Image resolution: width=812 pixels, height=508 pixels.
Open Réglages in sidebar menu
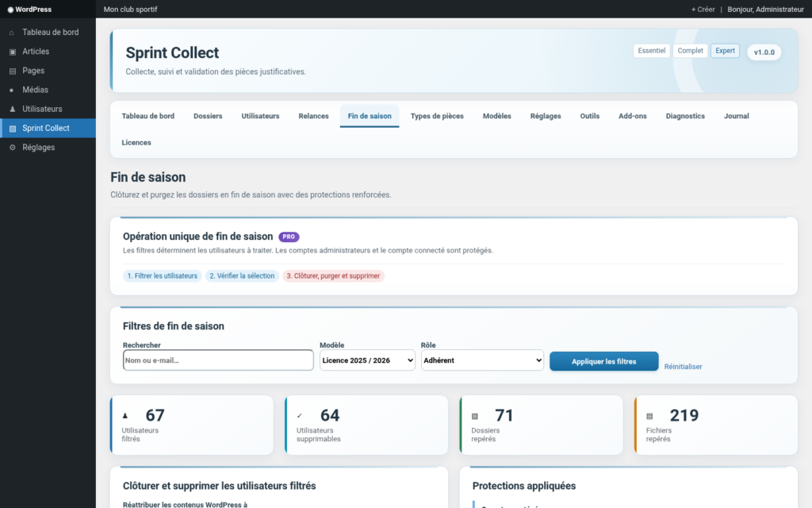(x=48, y=147)
